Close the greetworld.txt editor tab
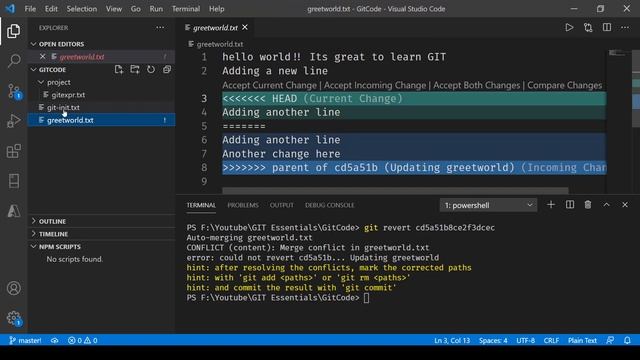640x360 pixels. (245, 27)
